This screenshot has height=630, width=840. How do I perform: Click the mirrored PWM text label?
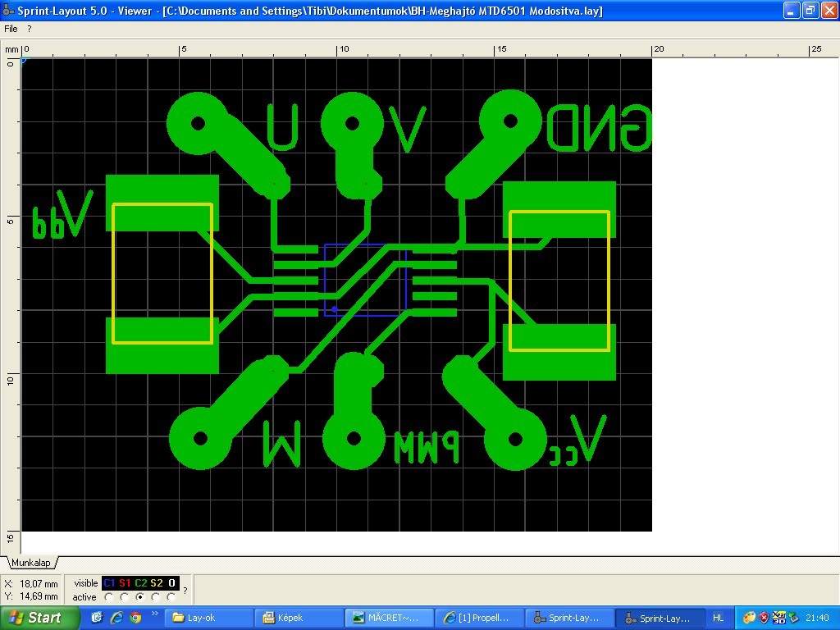coord(427,448)
